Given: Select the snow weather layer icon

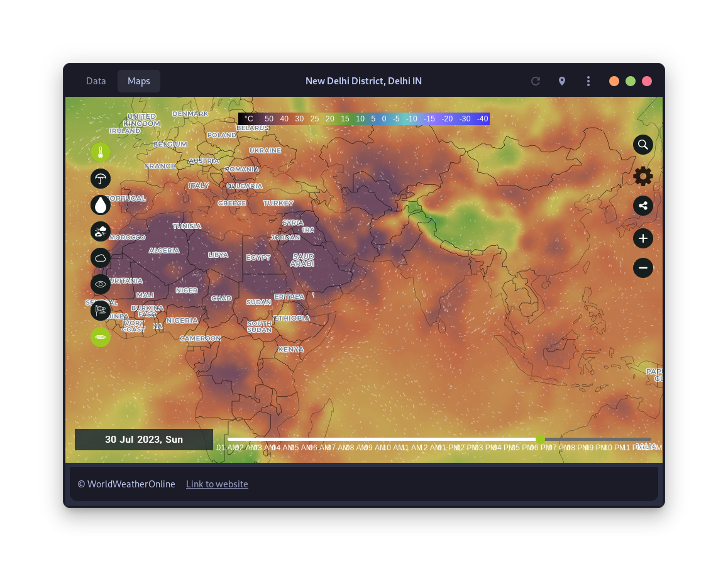Looking at the screenshot, I should pyautogui.click(x=101, y=231).
